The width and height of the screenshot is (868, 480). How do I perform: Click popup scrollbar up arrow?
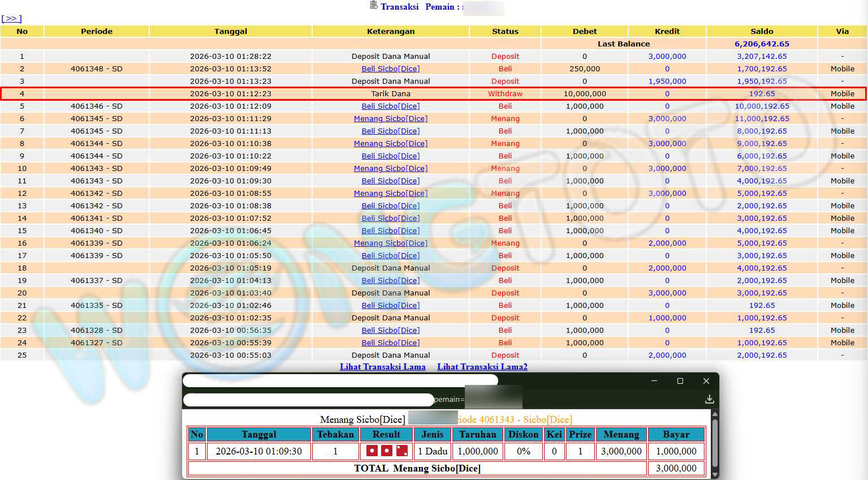pyautogui.click(x=714, y=415)
